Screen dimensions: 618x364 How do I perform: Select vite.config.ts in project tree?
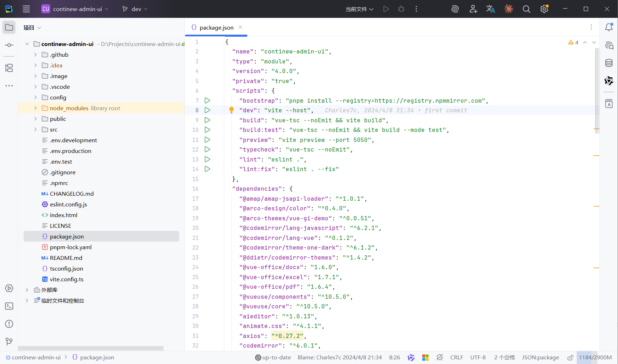(66, 279)
